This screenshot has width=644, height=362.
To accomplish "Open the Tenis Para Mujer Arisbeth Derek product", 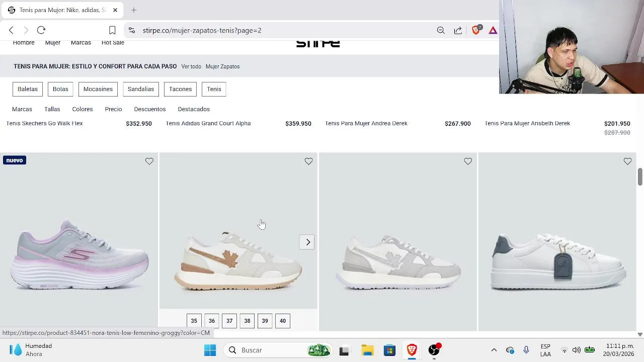I will 527,123.
